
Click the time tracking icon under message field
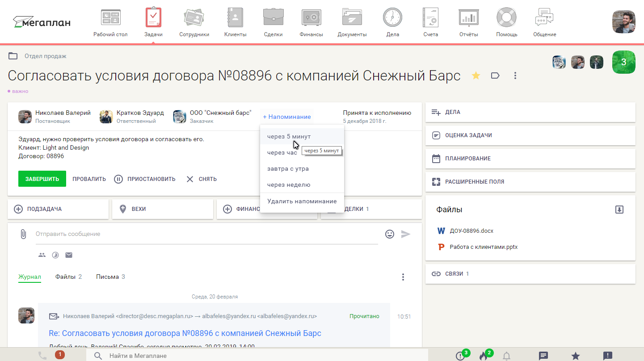pos(55,255)
